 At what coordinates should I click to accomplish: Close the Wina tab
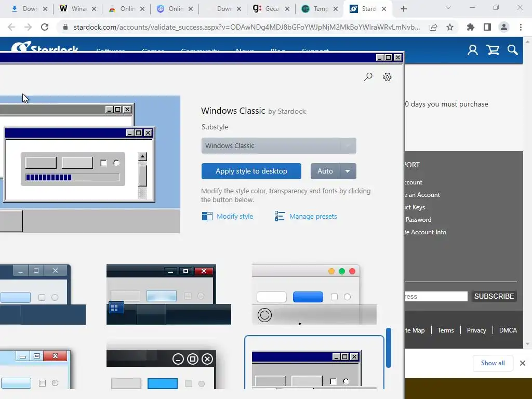point(94,9)
